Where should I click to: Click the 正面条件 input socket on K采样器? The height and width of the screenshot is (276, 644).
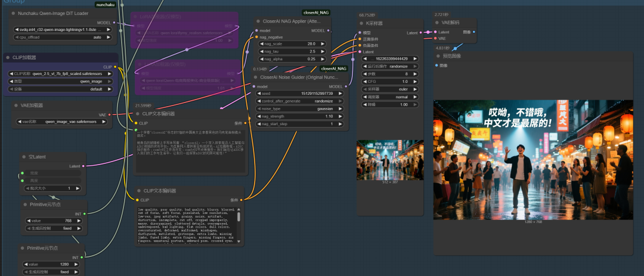360,39
